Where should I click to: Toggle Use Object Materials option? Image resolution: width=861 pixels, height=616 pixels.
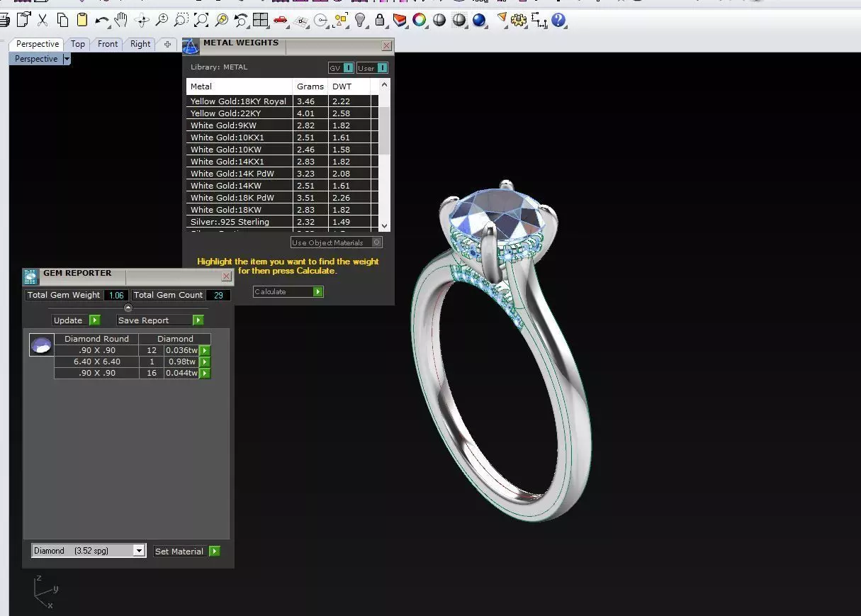point(337,242)
